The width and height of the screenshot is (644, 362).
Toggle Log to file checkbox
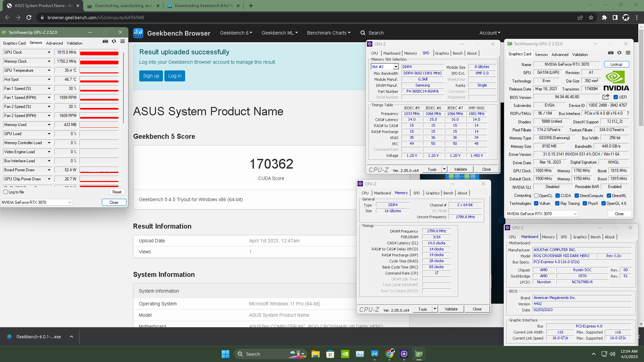[6, 192]
